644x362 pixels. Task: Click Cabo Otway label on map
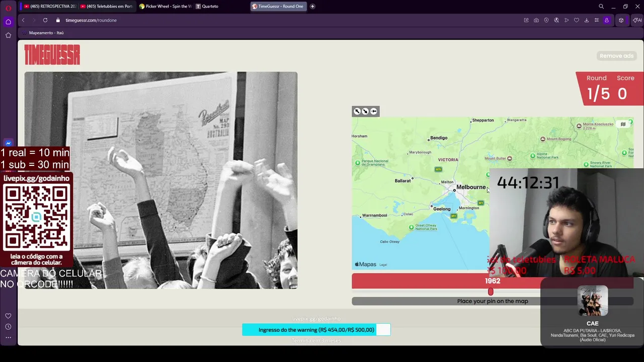(389, 241)
